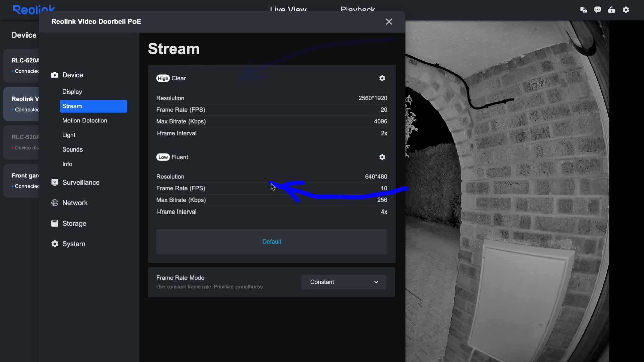
Task: Click the Frame Rate Mode dropdown chevron
Action: [376, 282]
